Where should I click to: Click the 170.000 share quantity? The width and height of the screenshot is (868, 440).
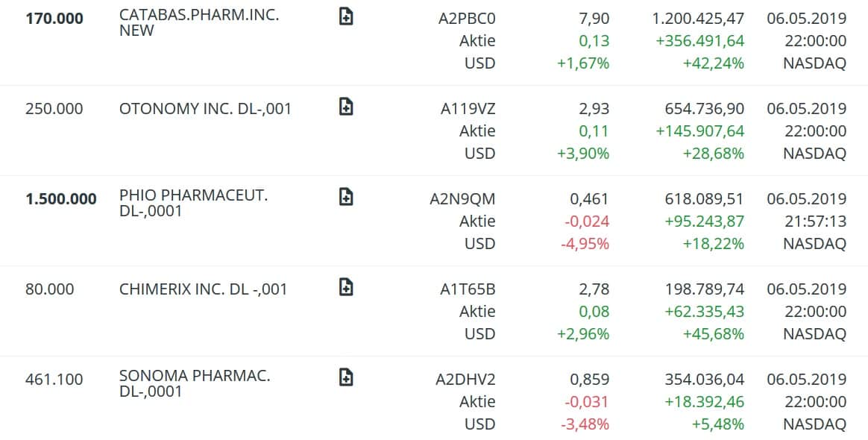(x=54, y=19)
